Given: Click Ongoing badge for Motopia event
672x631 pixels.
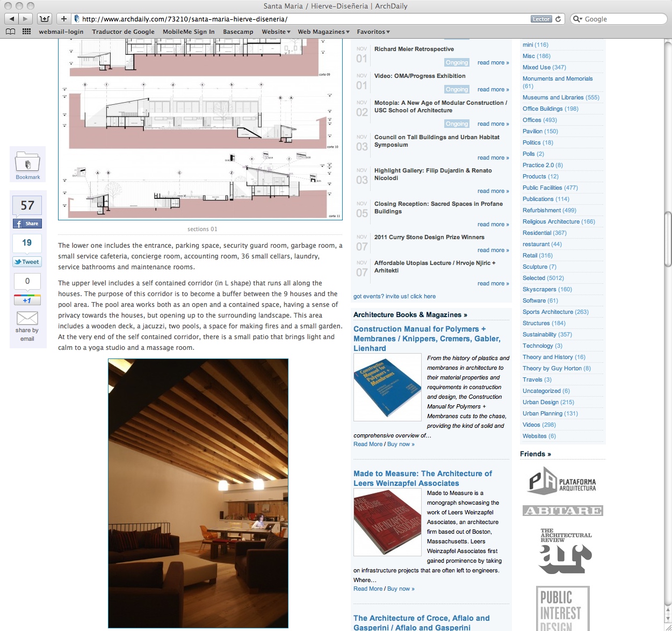Looking at the screenshot, I should coord(457,124).
